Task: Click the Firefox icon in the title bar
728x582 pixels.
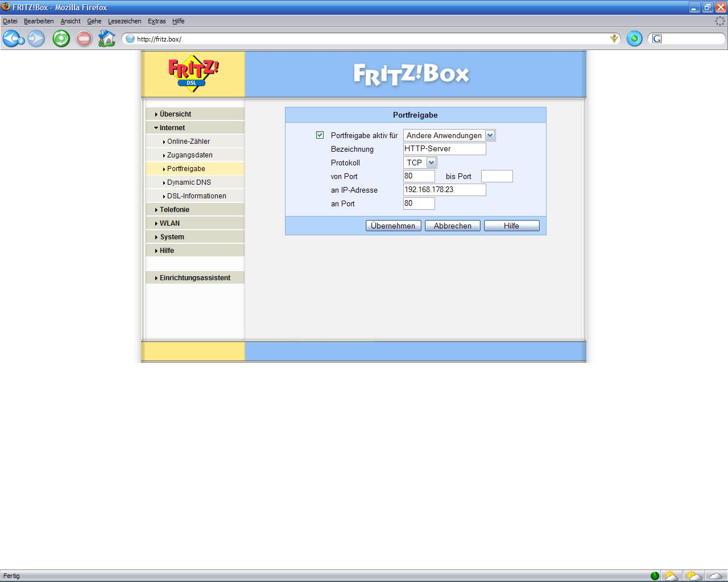Action: 6,7
